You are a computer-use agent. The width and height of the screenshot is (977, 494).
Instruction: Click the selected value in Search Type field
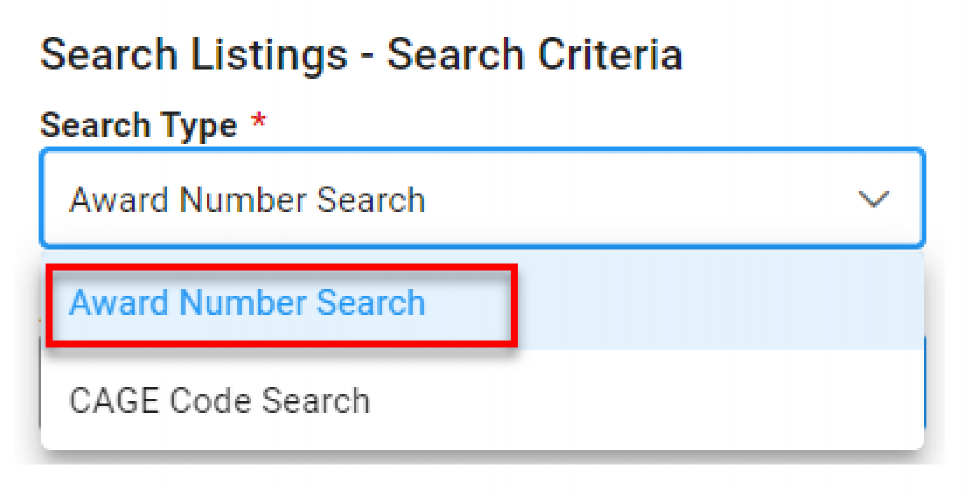(x=247, y=200)
